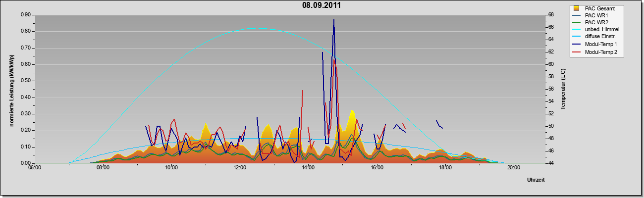Image resolution: width=644 pixels, height=198 pixels.
Task: Click the dark blue temperature spike peak
Action: coord(334,20)
